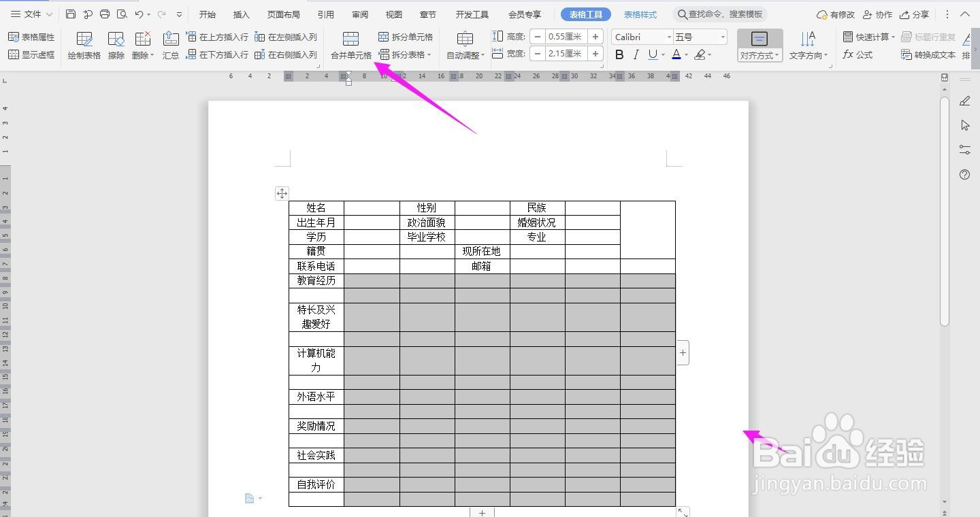Viewport: 980px width, 517px height.
Task: Insert row below (在下方插入行)
Action: tap(218, 54)
